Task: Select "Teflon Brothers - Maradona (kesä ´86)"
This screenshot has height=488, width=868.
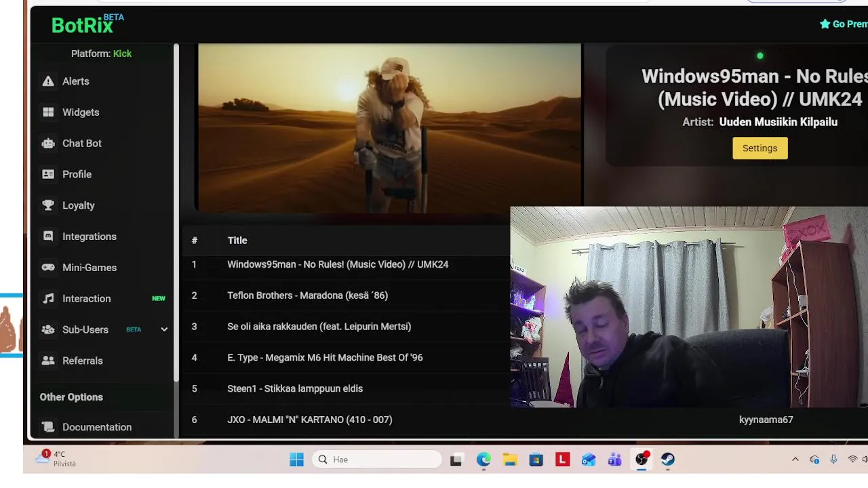Action: pyautogui.click(x=308, y=296)
